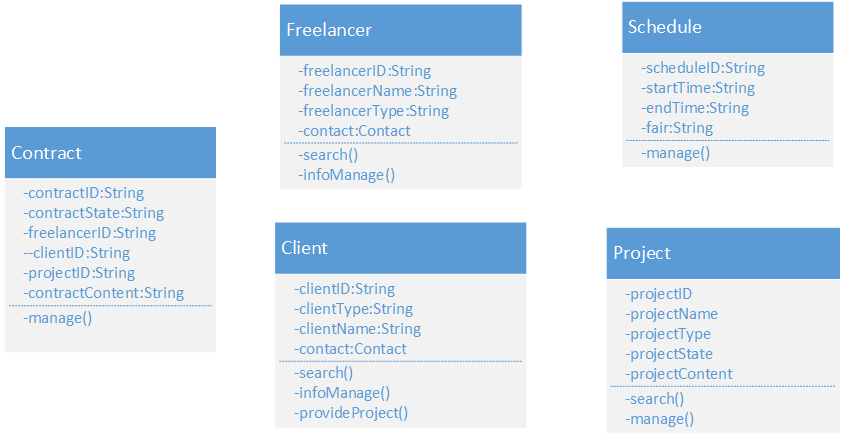Screen dimensions: 842x437
Task: Click the infoManage() method in Freelancer
Action: [347, 175]
